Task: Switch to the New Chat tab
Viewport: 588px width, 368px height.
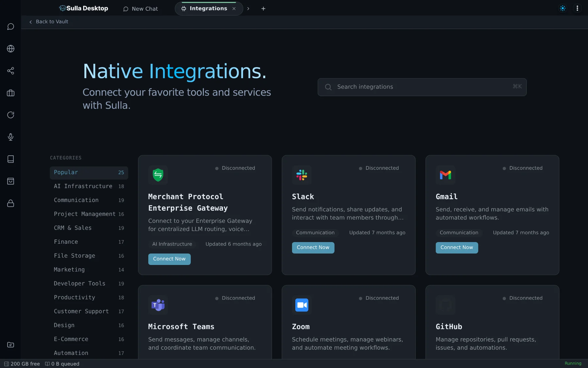Action: tap(140, 9)
